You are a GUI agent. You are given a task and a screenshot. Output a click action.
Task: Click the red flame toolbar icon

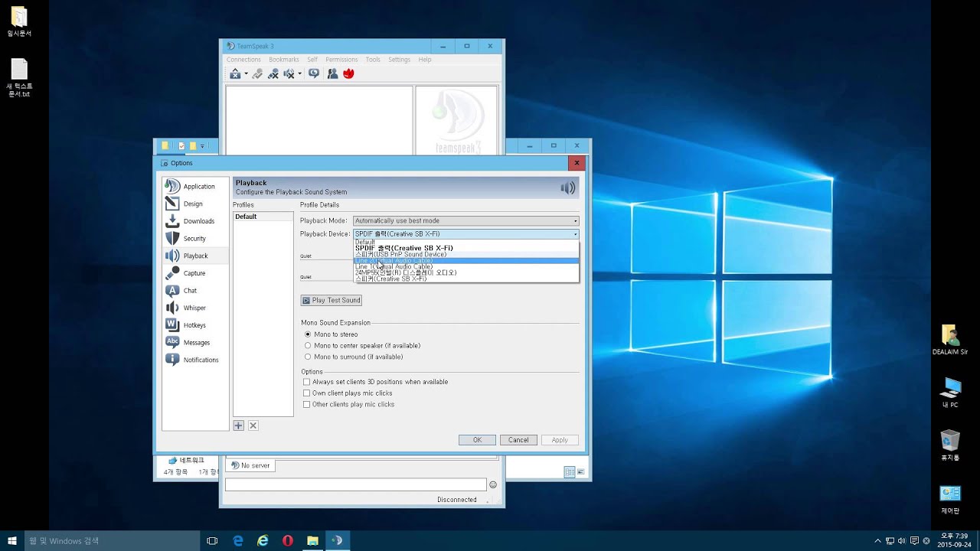point(348,73)
